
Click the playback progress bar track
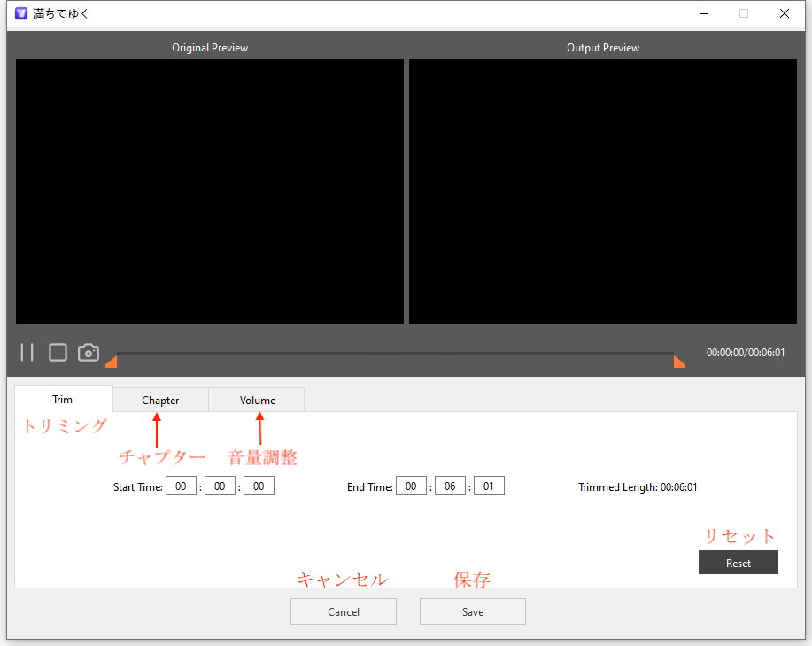394,354
